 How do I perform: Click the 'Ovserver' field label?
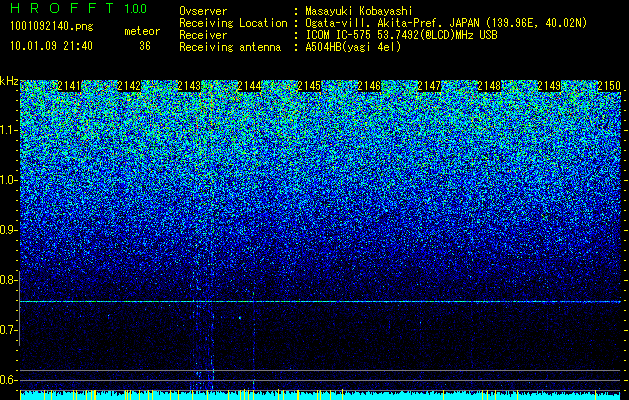203,11
